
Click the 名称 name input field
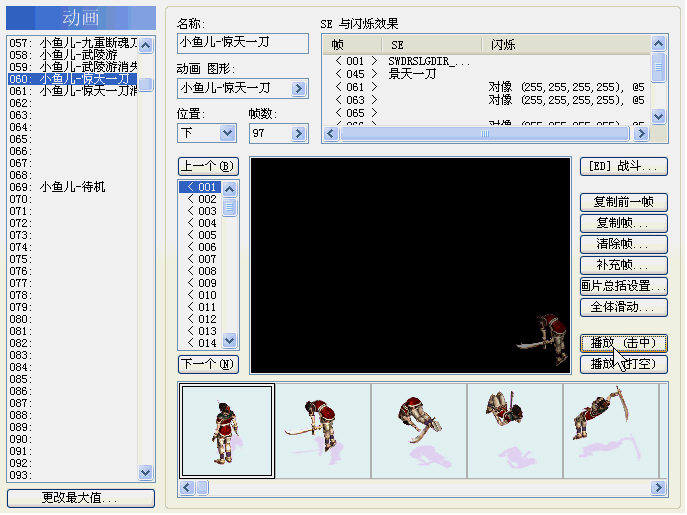click(x=243, y=43)
